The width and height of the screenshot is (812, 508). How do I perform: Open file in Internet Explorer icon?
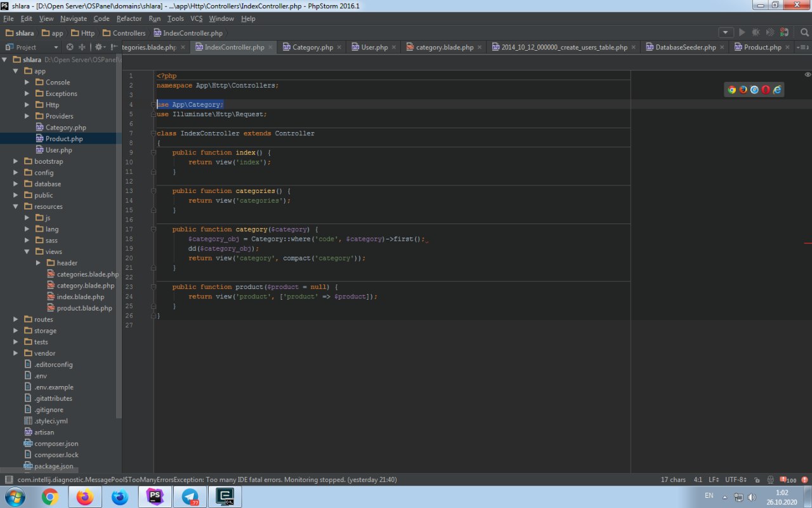pyautogui.click(x=777, y=90)
